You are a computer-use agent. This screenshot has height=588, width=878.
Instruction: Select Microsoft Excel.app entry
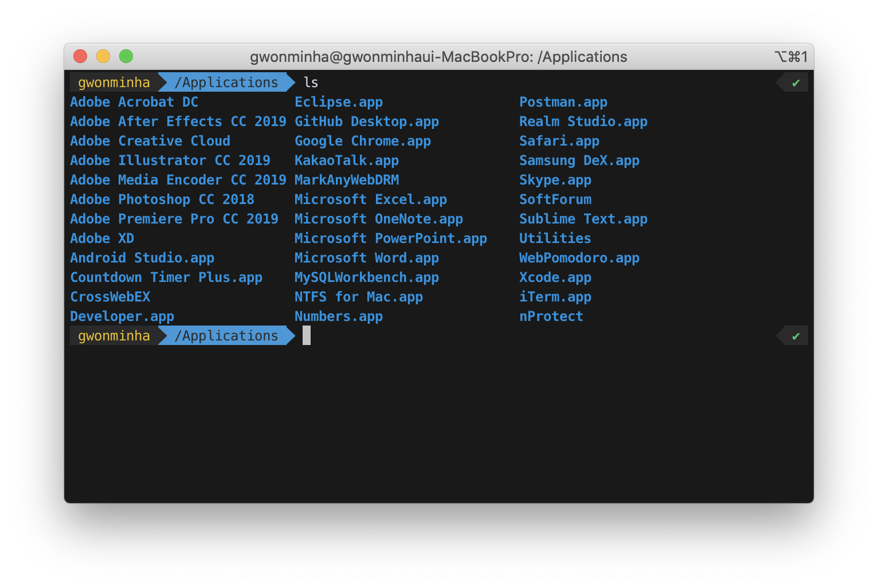[x=371, y=199]
